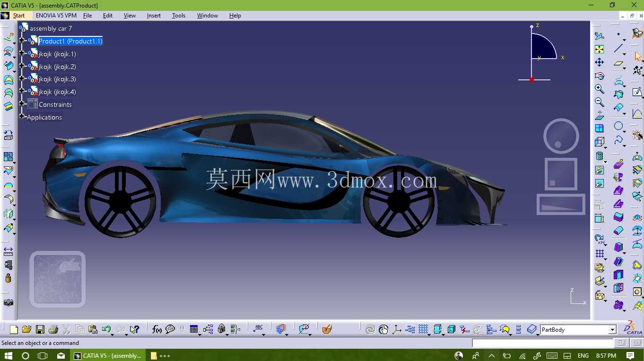Open the ENOVIA V5 VPM menu
Image resolution: width=644 pixels, height=361 pixels.
(x=56, y=16)
